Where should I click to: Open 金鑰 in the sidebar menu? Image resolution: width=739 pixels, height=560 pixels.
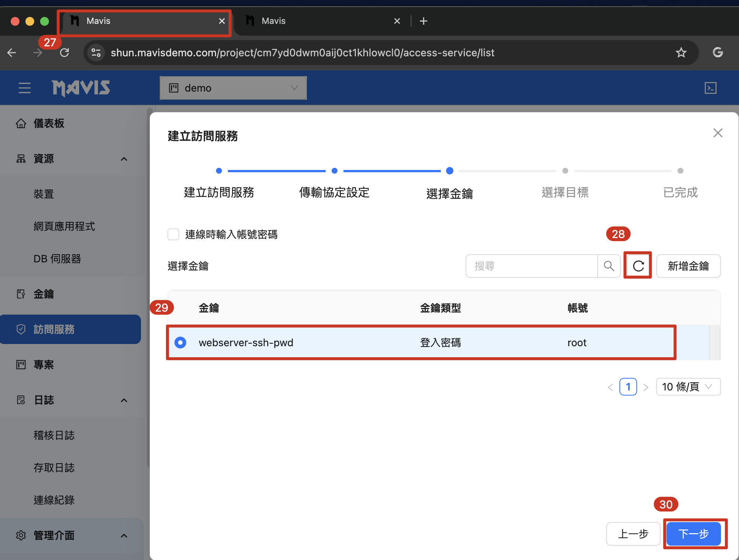(x=44, y=294)
